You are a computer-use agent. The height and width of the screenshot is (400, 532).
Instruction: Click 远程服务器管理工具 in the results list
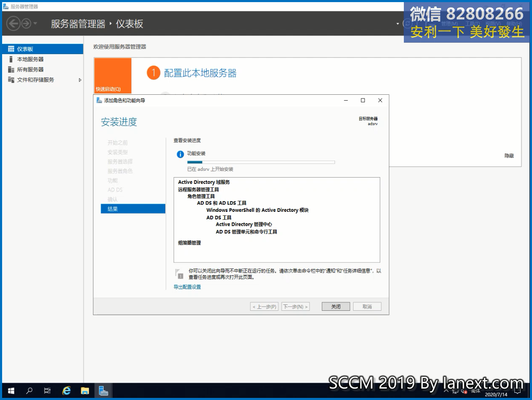tap(198, 189)
